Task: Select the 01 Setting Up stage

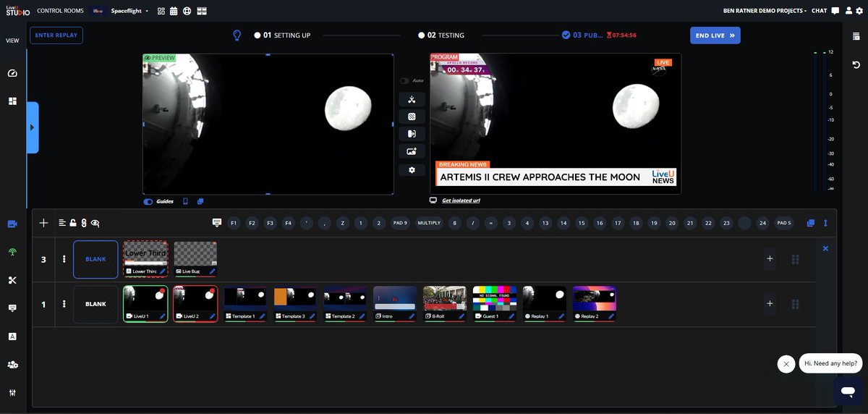Action: tap(282, 35)
